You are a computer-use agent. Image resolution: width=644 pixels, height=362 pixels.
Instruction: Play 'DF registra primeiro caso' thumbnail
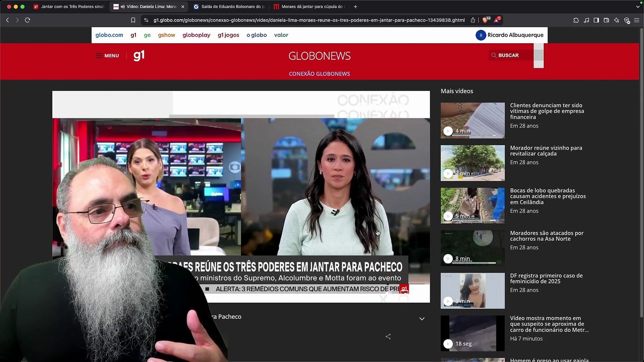[x=472, y=291]
